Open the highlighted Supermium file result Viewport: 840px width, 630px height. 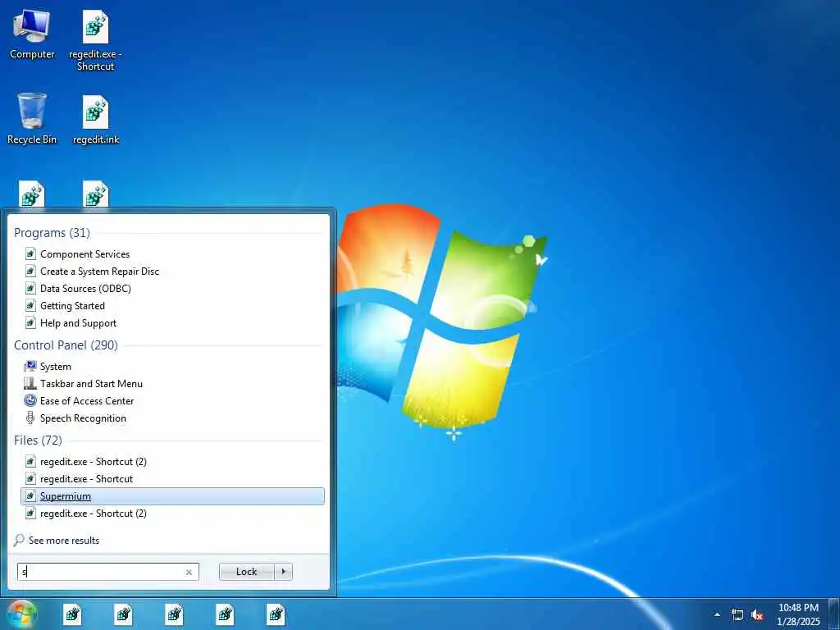click(x=172, y=496)
